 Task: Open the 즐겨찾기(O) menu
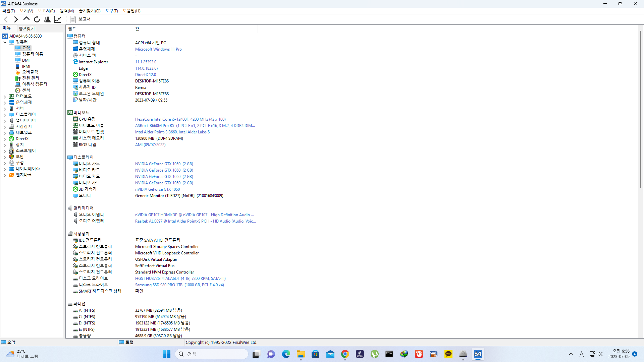[x=90, y=11]
